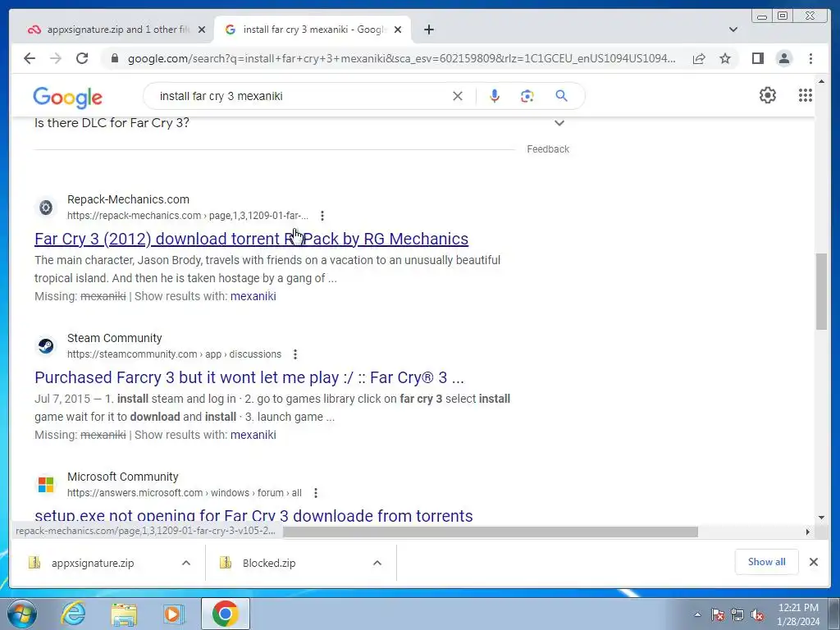Open a new browser tab
Image resolution: width=840 pixels, height=630 pixels.
click(428, 30)
